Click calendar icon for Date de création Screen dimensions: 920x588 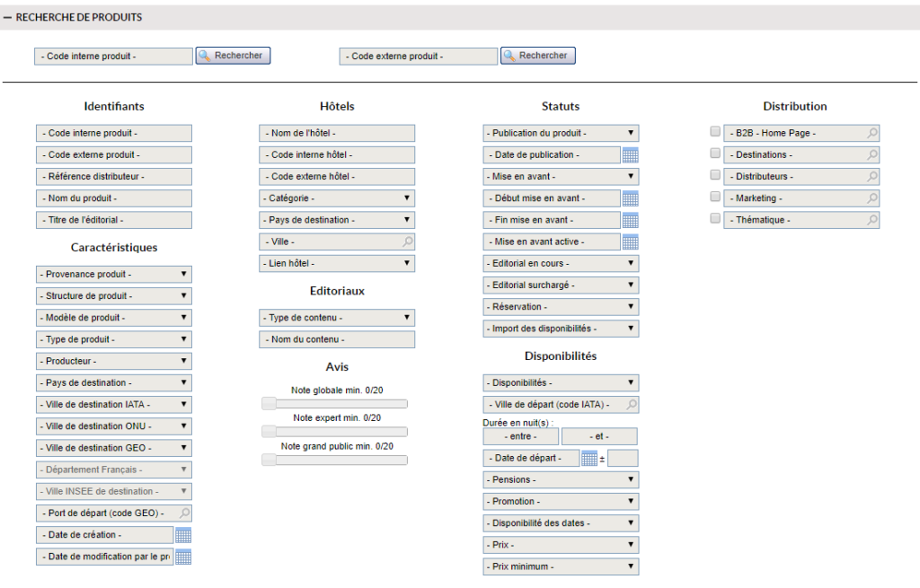pyautogui.click(x=183, y=536)
